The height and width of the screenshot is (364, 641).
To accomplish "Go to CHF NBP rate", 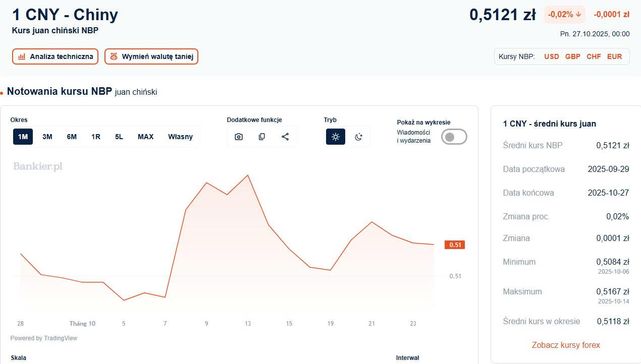I will pos(594,56).
